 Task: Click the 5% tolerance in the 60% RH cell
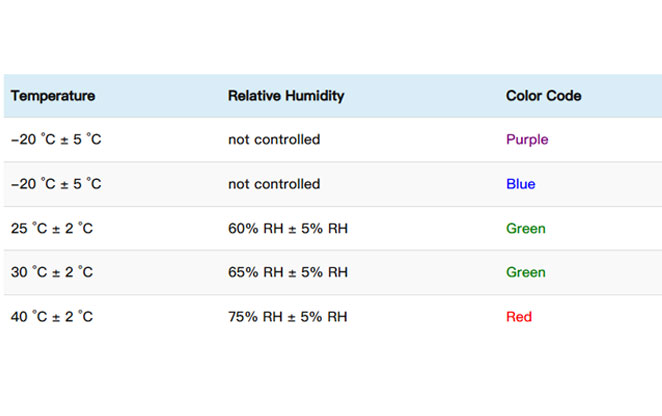312,228
